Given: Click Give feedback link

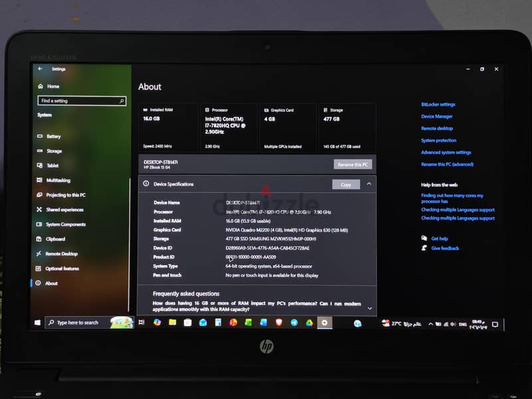Looking at the screenshot, I should (x=445, y=248).
